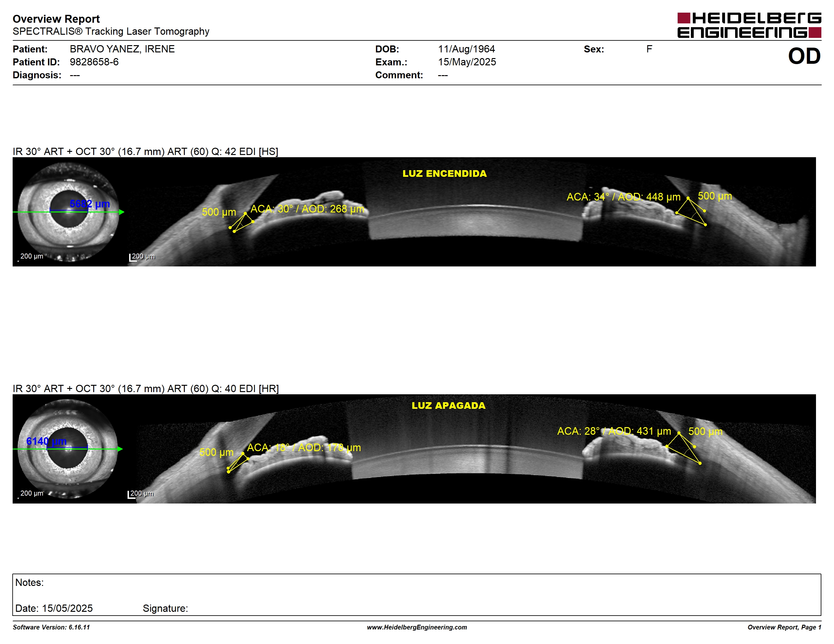
Task: Click 'ACA: 34° / AOD: 448 µm' annotation
Action: coord(623,197)
